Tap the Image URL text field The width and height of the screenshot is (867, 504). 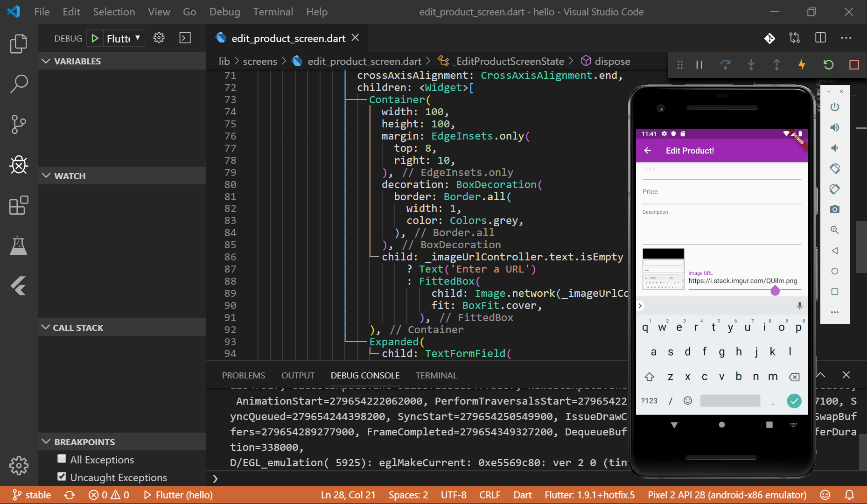click(745, 280)
